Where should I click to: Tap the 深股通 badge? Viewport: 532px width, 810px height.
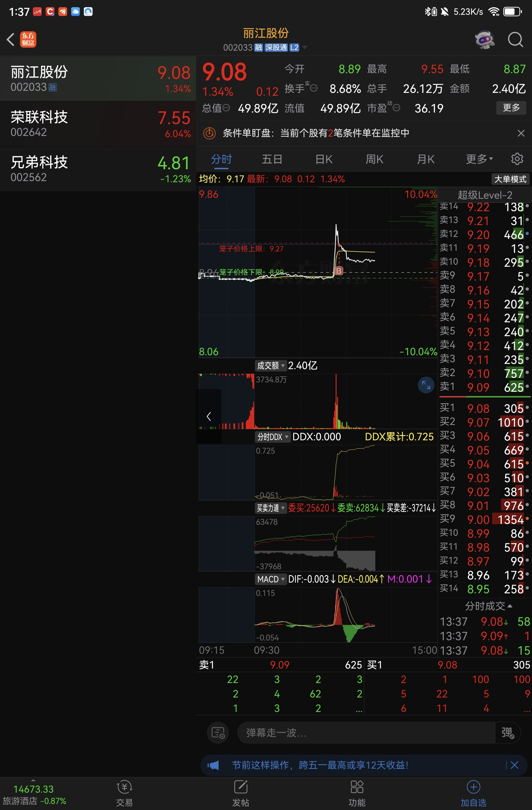click(x=276, y=47)
